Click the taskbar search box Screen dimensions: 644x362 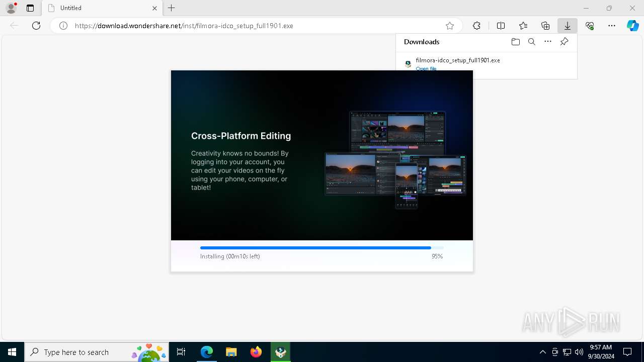[x=97, y=352]
